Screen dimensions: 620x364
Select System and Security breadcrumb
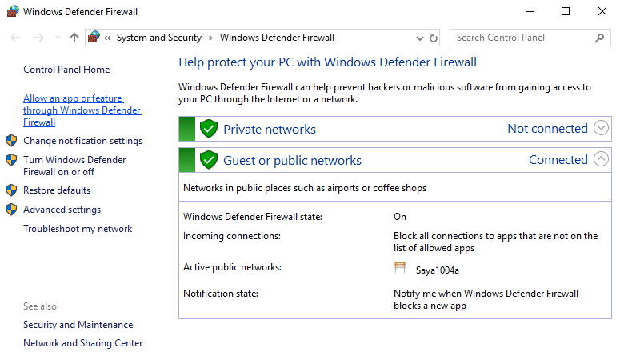coord(159,38)
